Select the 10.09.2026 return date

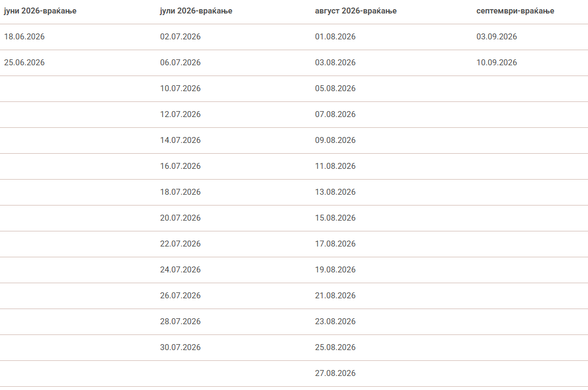point(496,63)
